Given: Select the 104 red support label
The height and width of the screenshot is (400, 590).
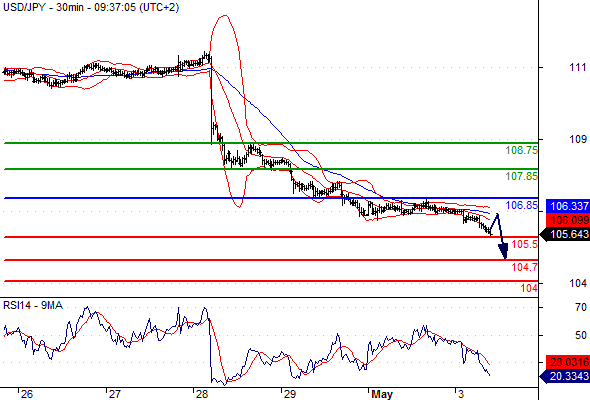Looking at the screenshot, I should click(x=529, y=288).
